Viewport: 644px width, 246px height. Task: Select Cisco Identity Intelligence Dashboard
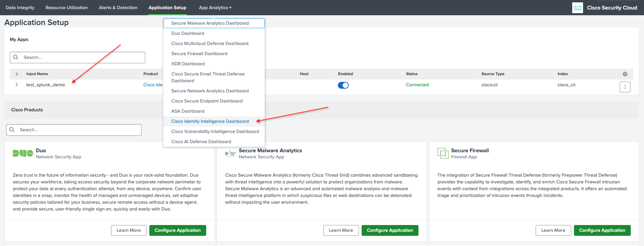[x=210, y=121]
